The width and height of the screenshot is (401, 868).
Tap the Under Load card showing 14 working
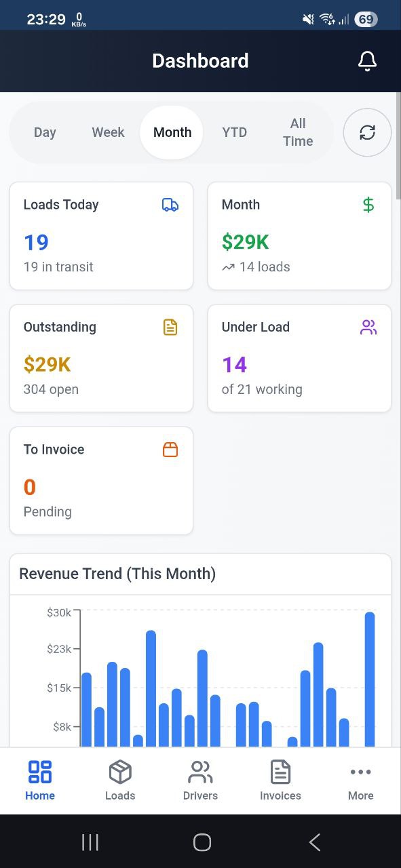coord(299,358)
